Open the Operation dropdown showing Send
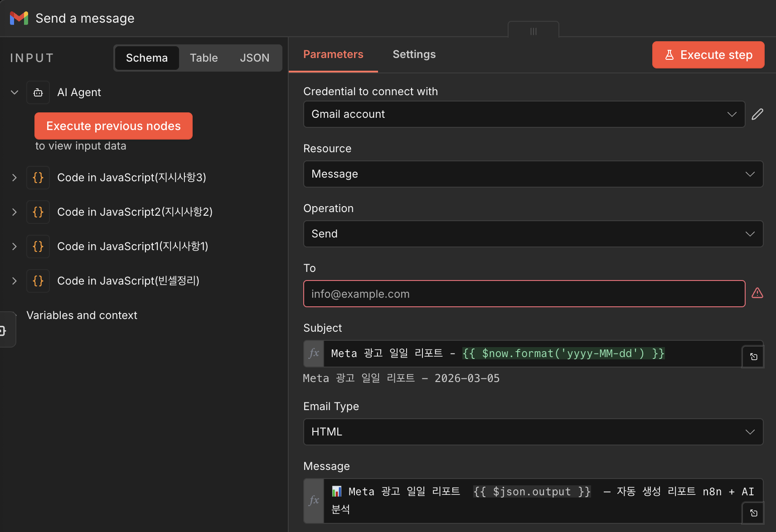This screenshot has height=532, width=776. click(533, 234)
